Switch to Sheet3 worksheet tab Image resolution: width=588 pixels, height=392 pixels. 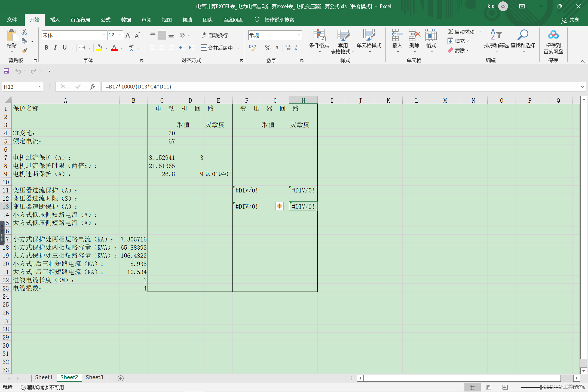[x=94, y=377]
